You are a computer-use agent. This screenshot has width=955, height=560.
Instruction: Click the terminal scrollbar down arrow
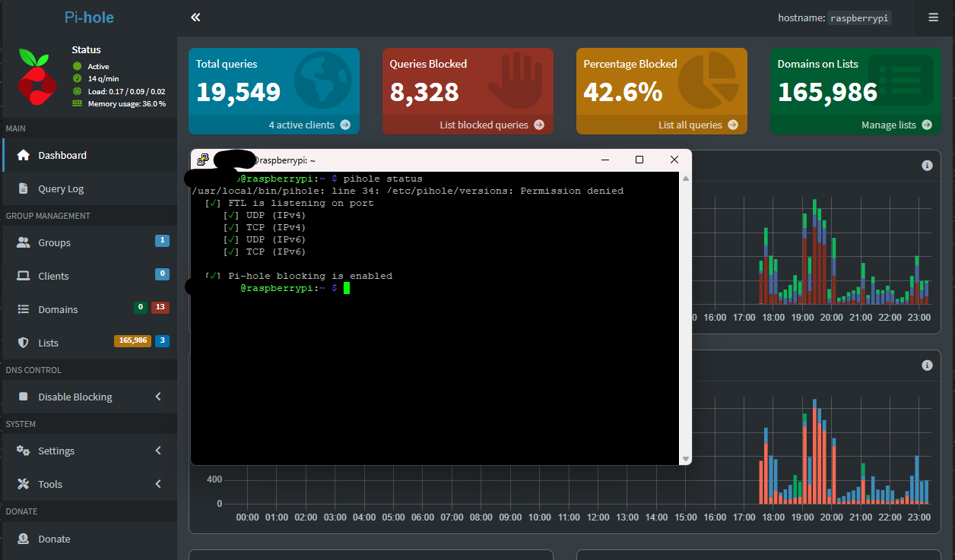pyautogui.click(x=685, y=458)
